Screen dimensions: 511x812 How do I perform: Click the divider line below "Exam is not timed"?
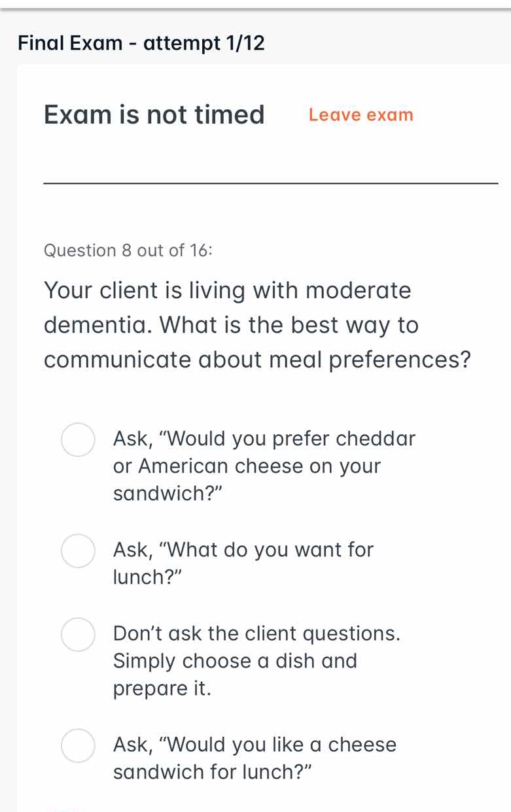tap(270, 184)
